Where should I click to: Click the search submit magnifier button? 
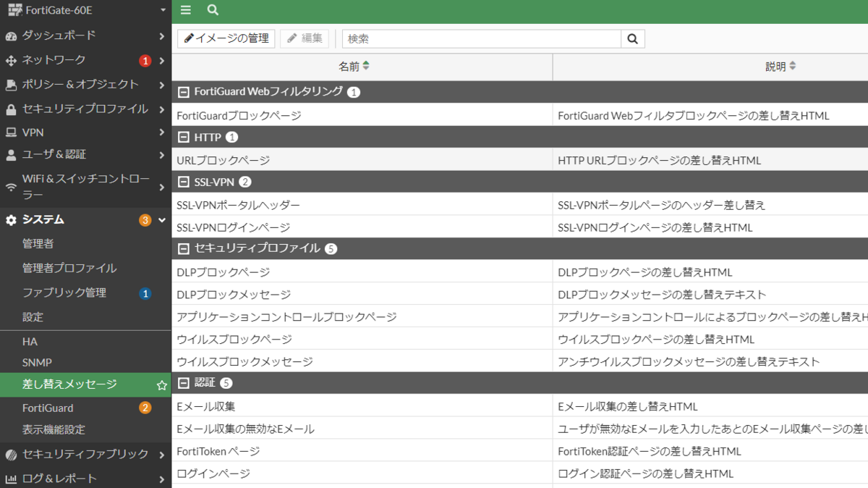click(x=633, y=38)
